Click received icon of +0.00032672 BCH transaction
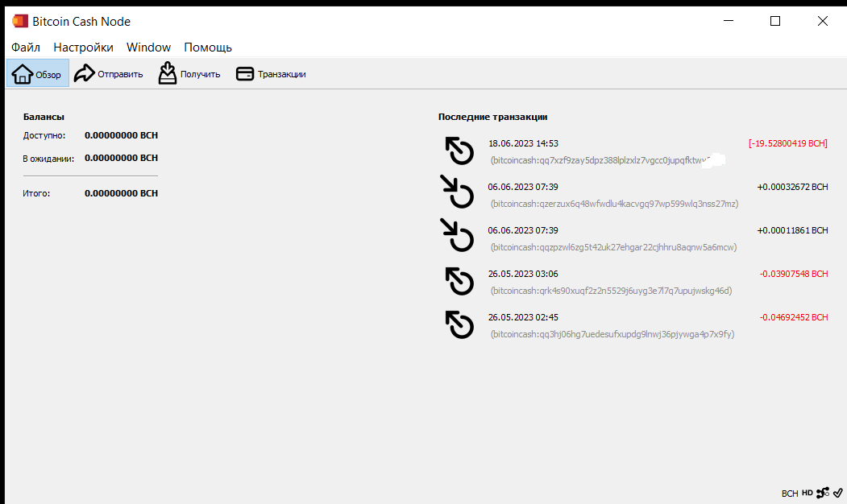This screenshot has width=847, height=504. (457, 192)
